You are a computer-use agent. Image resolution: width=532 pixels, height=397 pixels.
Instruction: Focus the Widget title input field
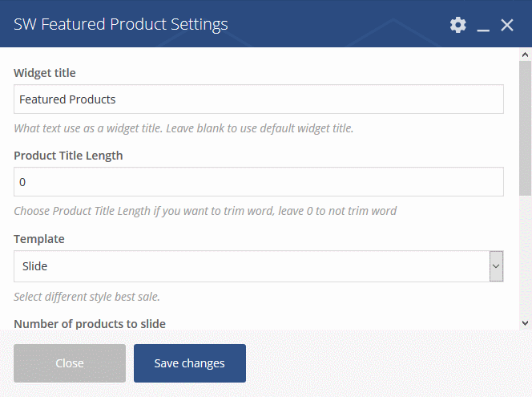[259, 99]
